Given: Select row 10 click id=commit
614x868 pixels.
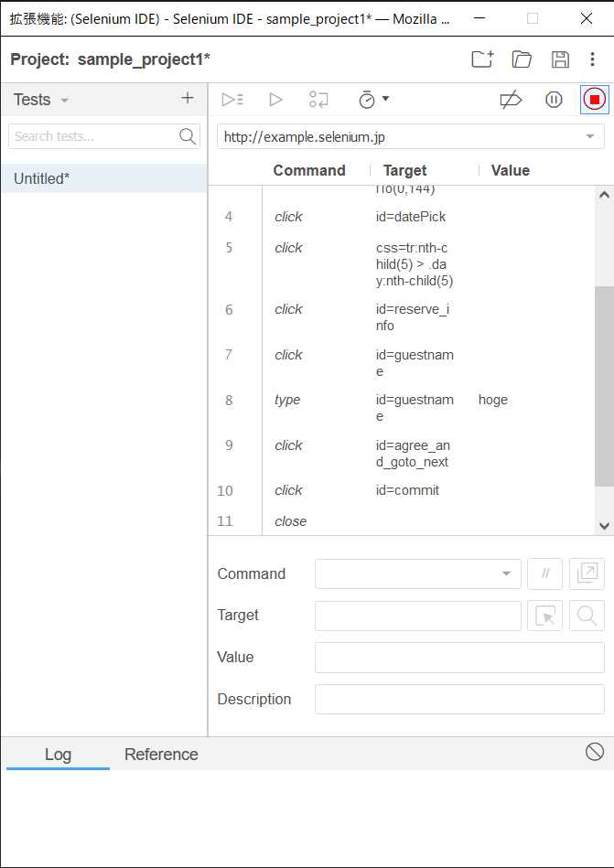Looking at the screenshot, I should (x=402, y=490).
